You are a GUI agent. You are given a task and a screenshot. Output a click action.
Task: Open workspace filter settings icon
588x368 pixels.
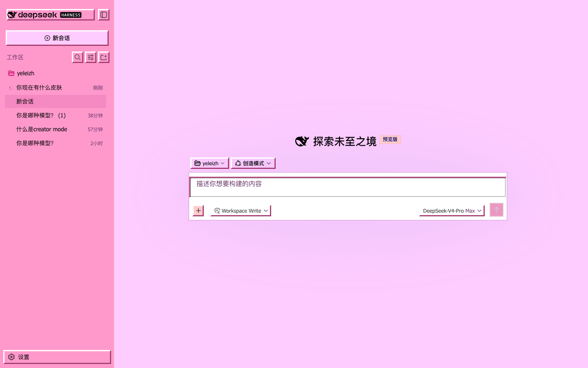[91, 57]
